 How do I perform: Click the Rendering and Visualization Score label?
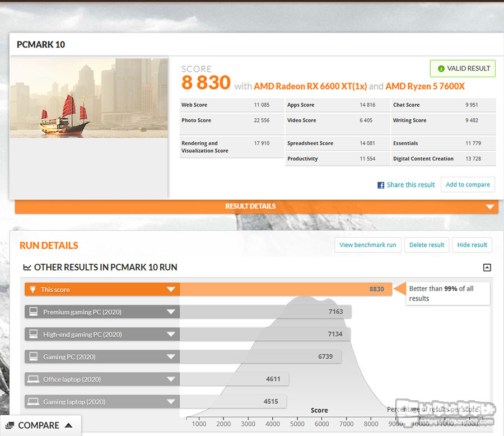click(x=205, y=147)
